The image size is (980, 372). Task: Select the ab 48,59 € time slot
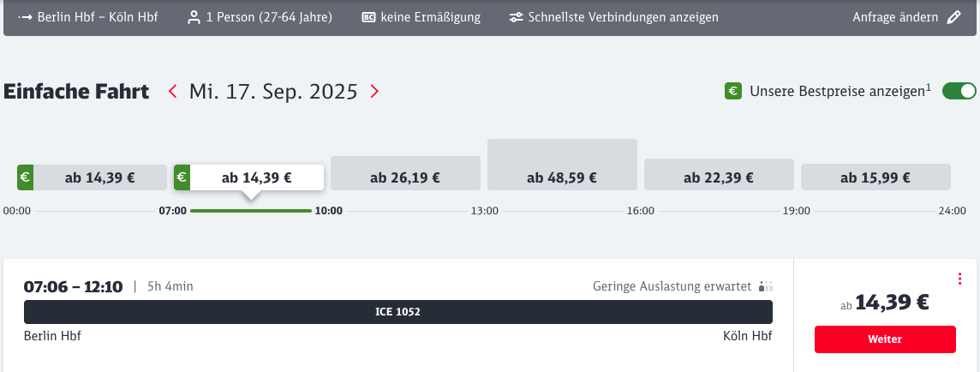coord(562,165)
